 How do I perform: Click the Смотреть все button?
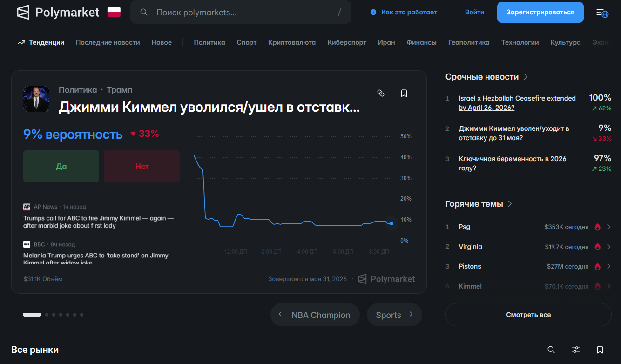[528, 315]
